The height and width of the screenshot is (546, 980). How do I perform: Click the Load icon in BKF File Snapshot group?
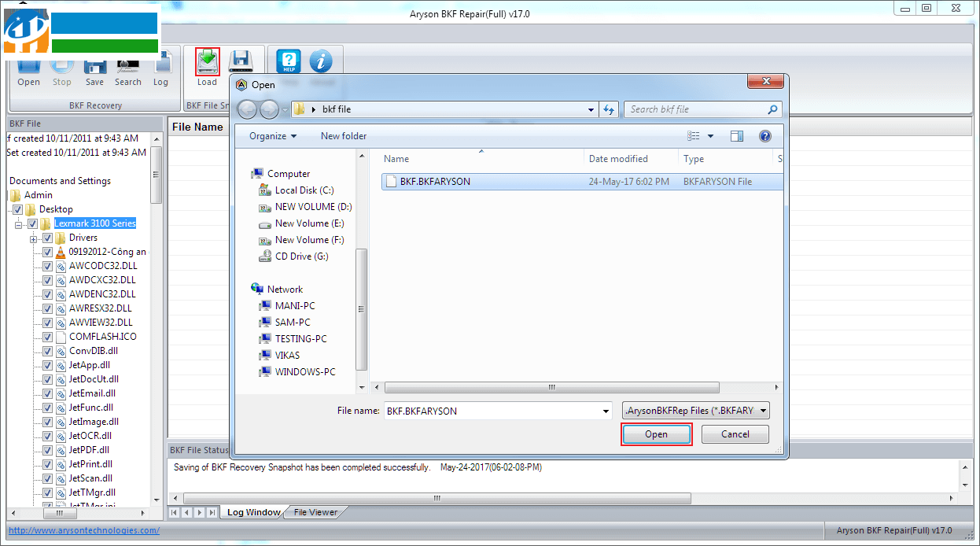[x=207, y=61]
